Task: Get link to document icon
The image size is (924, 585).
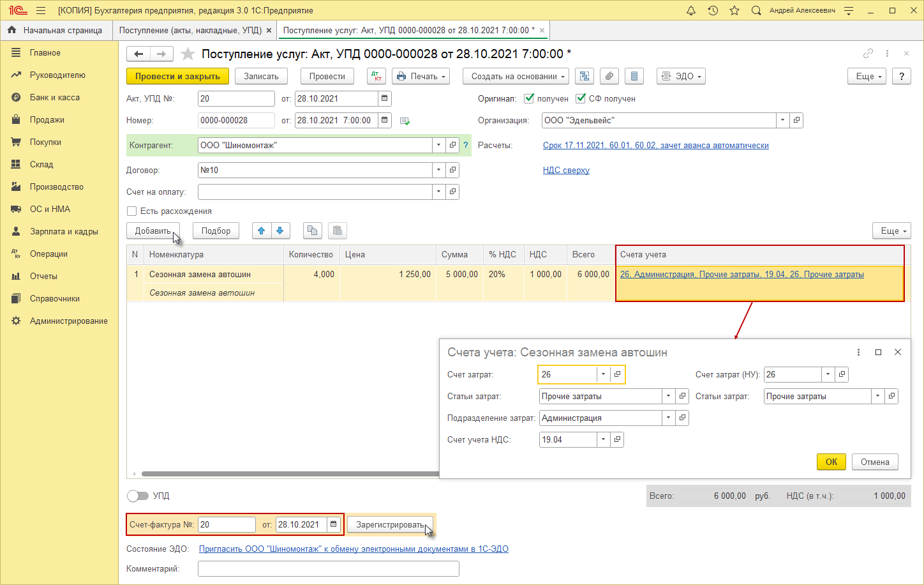Action: point(868,54)
